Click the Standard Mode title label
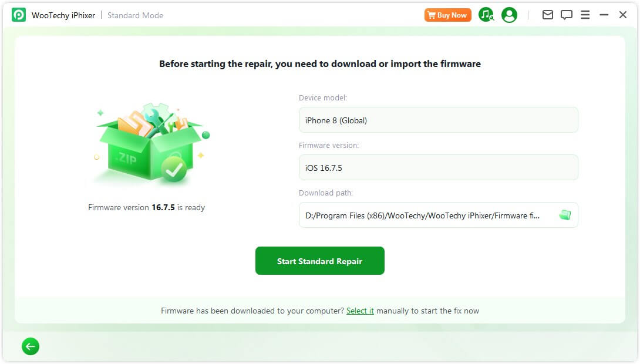This screenshot has width=640, height=364. coord(135,15)
